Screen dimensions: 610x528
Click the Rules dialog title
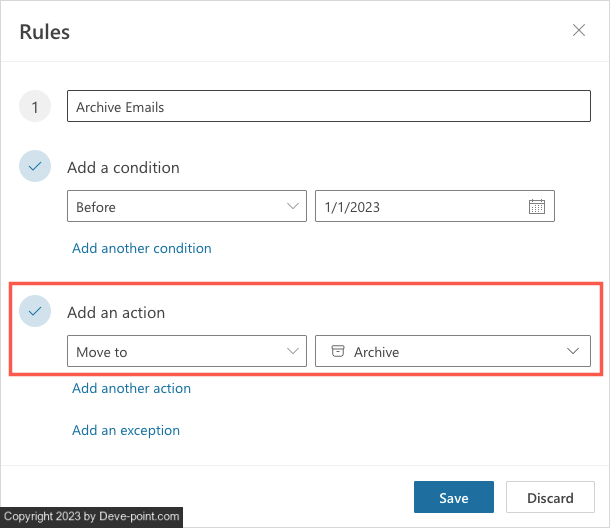[x=45, y=32]
